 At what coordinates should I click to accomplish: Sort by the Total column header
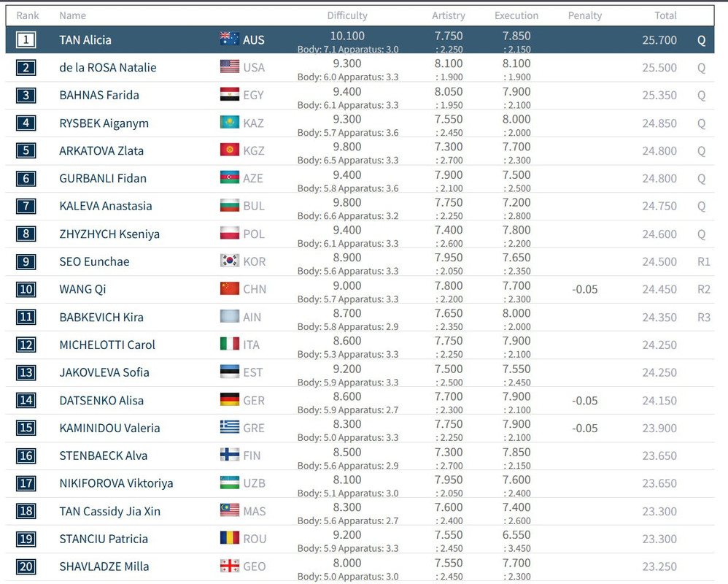pyautogui.click(x=665, y=15)
